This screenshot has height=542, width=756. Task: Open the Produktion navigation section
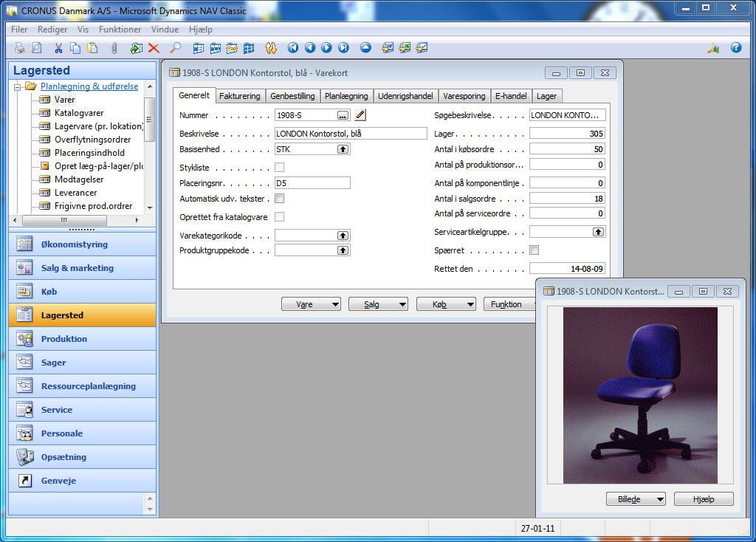83,339
